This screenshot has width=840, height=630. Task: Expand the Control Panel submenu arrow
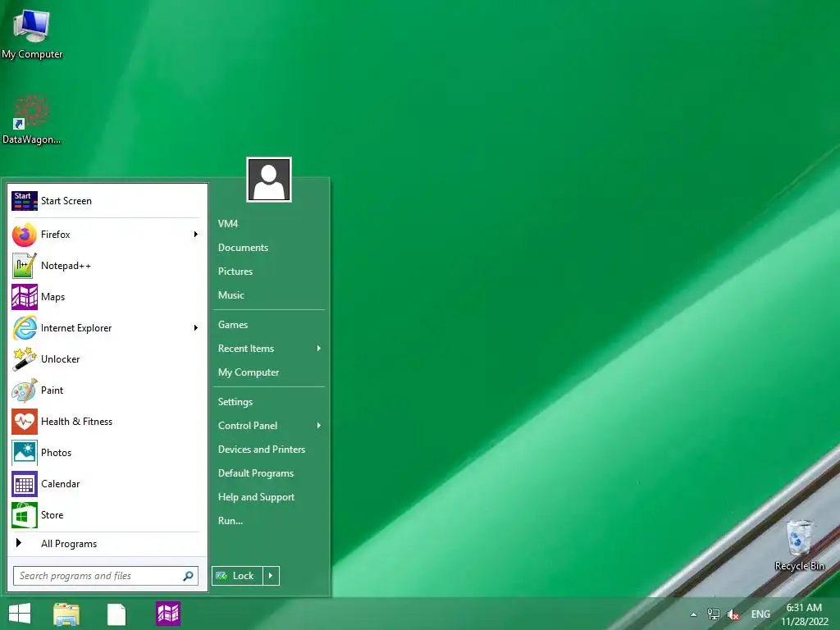pos(319,426)
